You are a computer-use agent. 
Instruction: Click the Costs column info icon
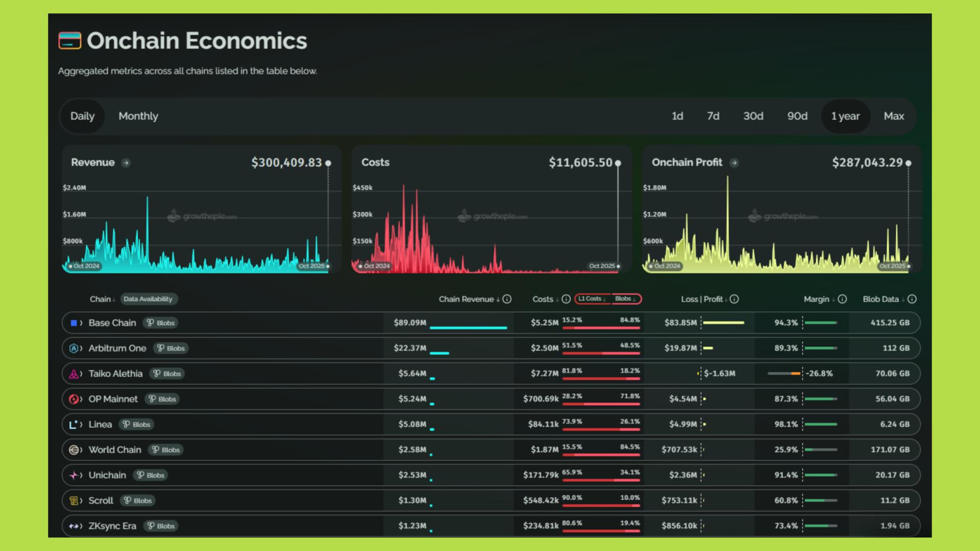[x=566, y=299]
